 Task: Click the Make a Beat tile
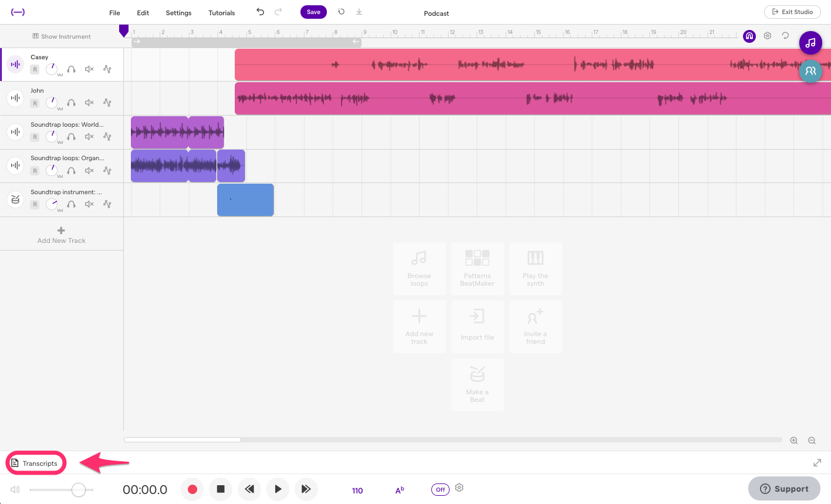pyautogui.click(x=477, y=384)
